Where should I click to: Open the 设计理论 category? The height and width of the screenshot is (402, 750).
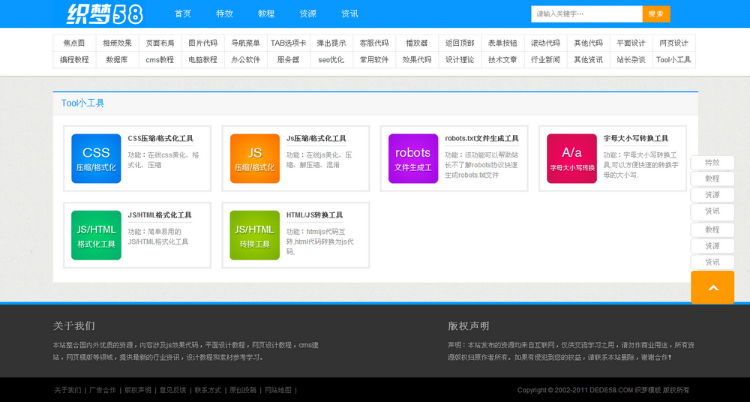[460, 60]
